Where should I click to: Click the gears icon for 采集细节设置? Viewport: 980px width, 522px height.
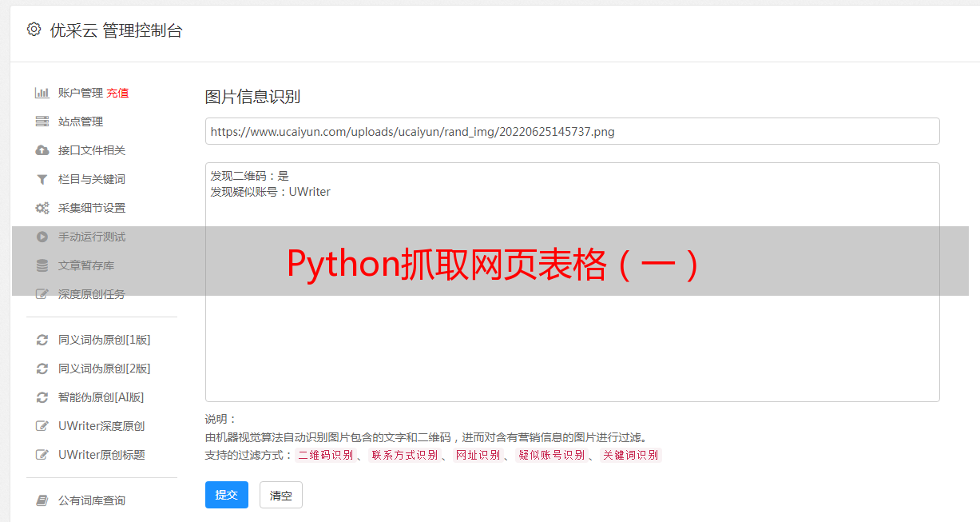pos(42,208)
